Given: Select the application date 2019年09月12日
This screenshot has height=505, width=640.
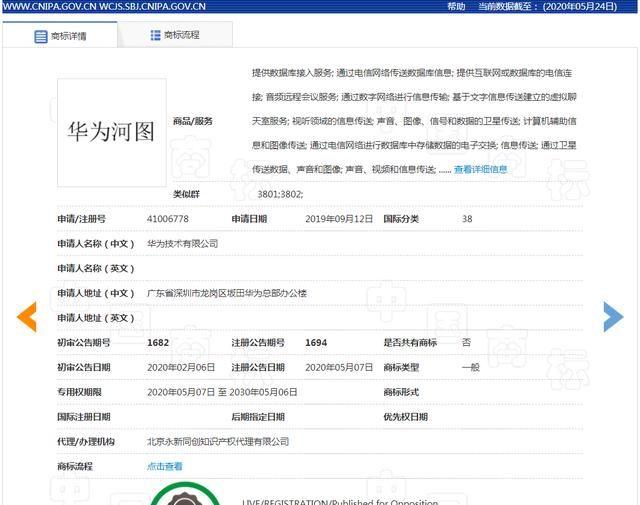Looking at the screenshot, I should point(339,219).
